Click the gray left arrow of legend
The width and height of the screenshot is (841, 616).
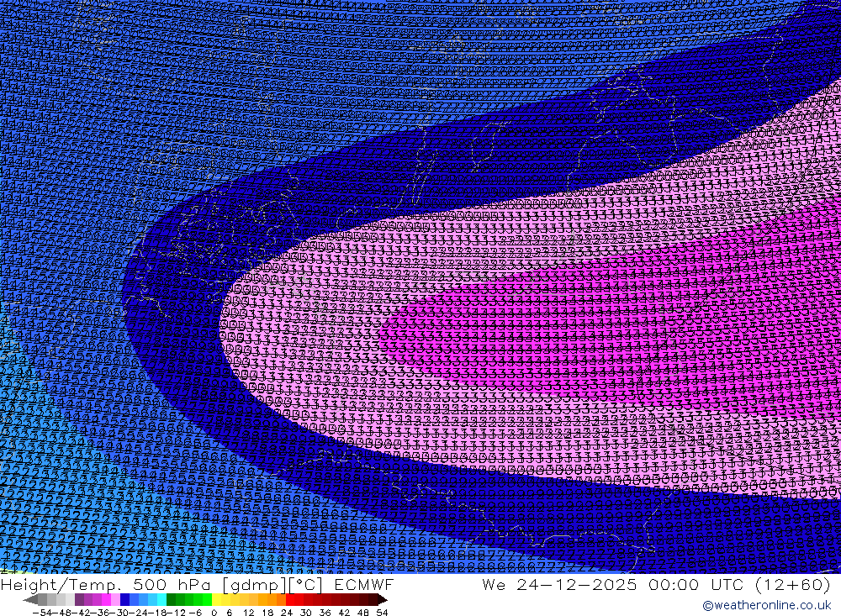coord(30,600)
